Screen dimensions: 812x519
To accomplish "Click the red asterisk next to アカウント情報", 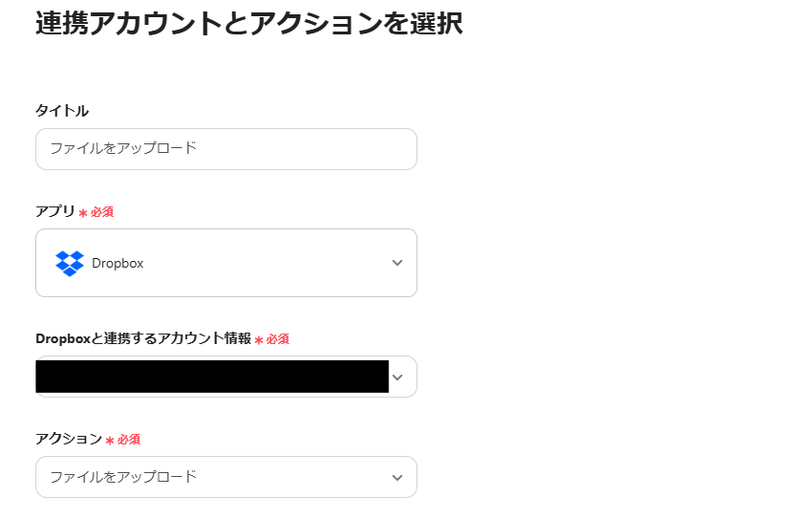I will [259, 340].
